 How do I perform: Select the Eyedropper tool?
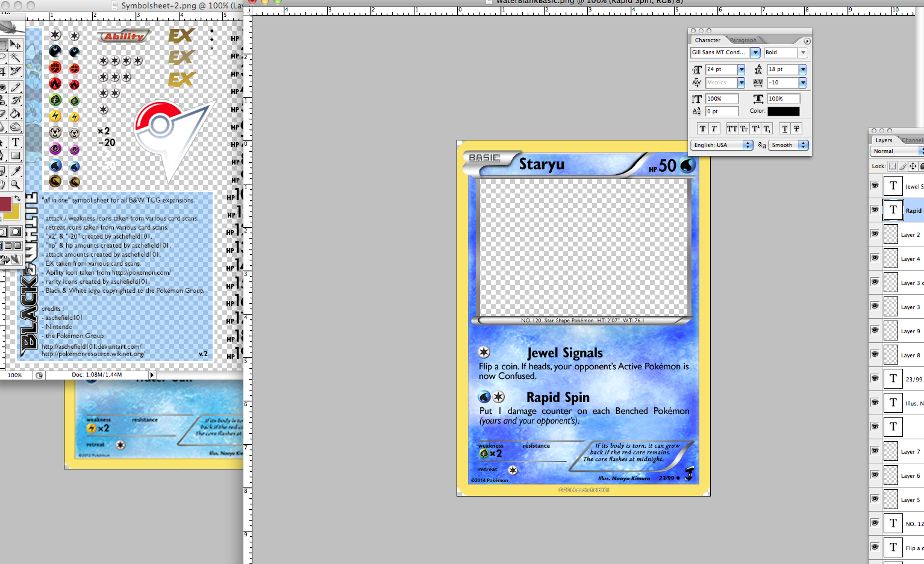tap(15, 171)
